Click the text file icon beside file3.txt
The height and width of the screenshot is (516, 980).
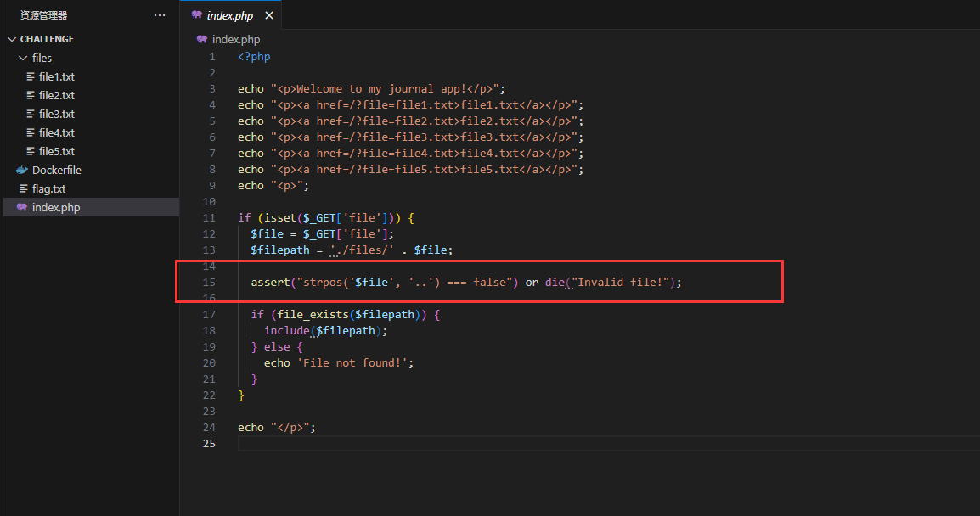click(x=31, y=114)
